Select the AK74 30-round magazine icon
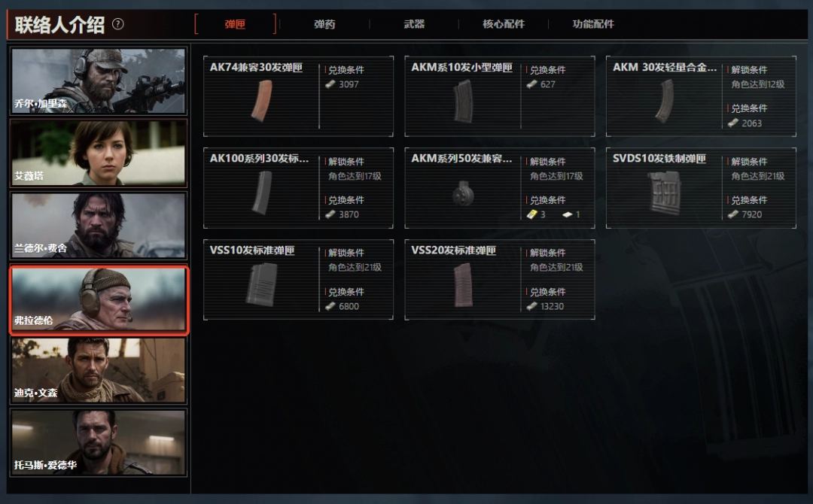 click(262, 101)
